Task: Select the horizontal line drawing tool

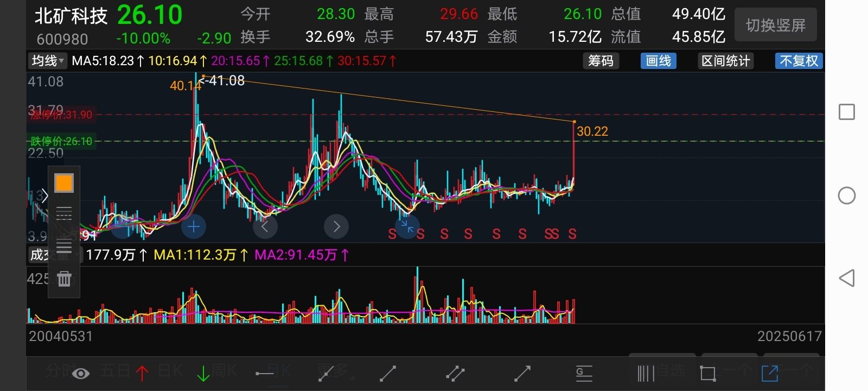Action: tap(265, 374)
